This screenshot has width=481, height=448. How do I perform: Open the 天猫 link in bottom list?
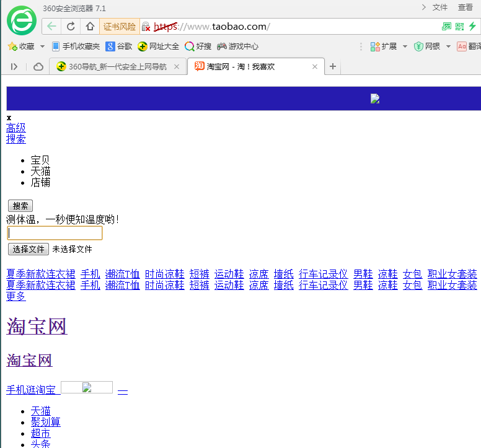click(40, 411)
